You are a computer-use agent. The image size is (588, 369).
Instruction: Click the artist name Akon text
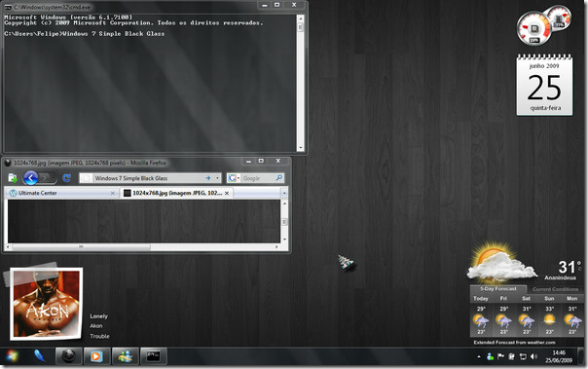pos(96,326)
